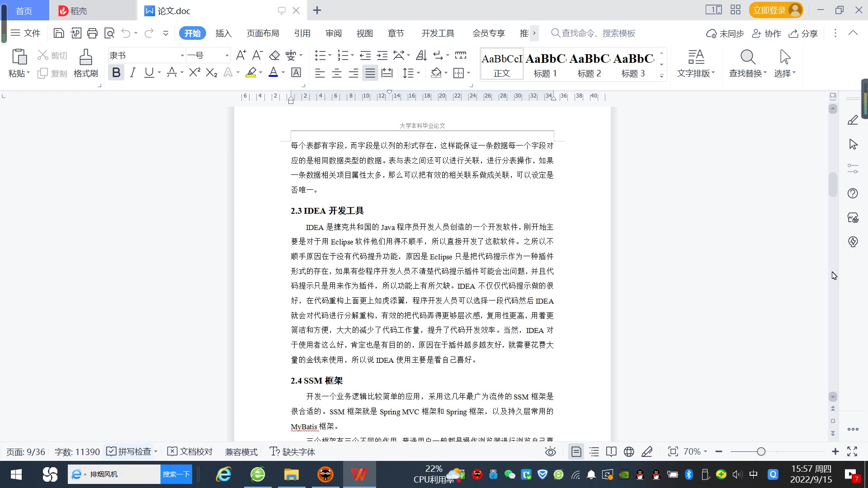Image resolution: width=868 pixels, height=488 pixels.
Task: Click 分享 share button
Action: (x=803, y=33)
